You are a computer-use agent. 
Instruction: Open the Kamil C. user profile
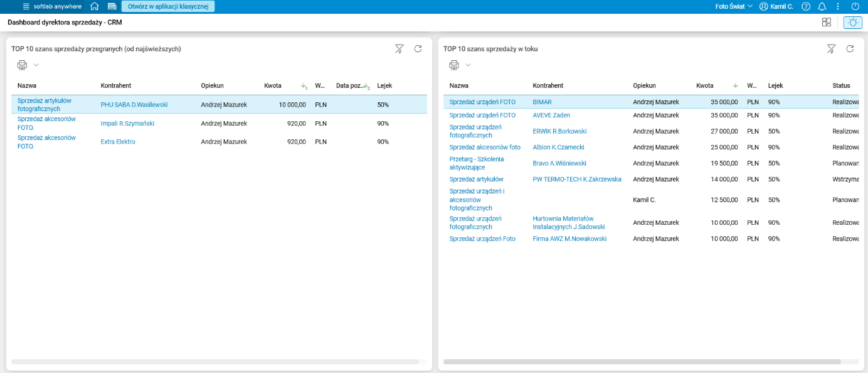point(776,6)
